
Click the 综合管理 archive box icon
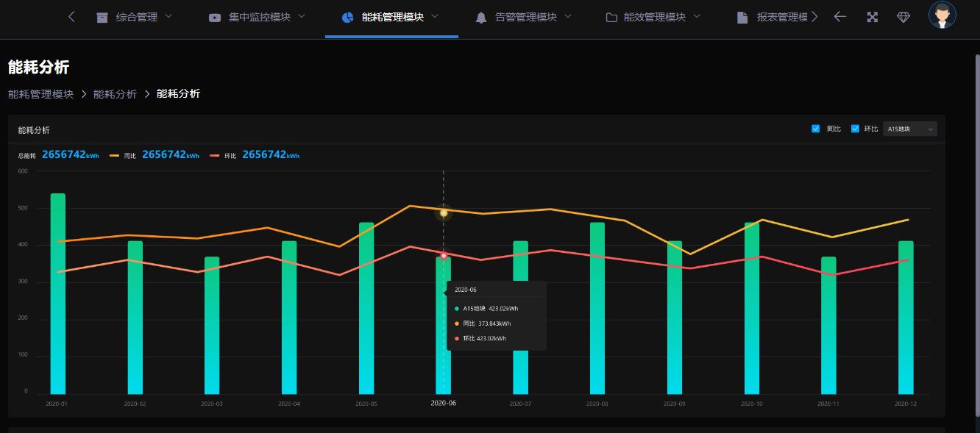coord(102,17)
